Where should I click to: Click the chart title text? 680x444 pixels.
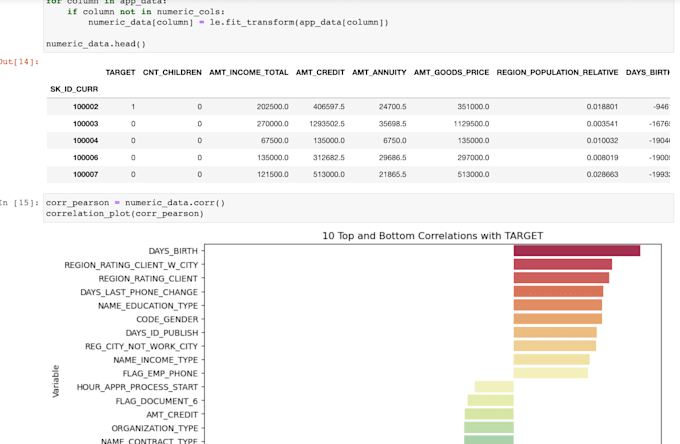[x=432, y=236]
